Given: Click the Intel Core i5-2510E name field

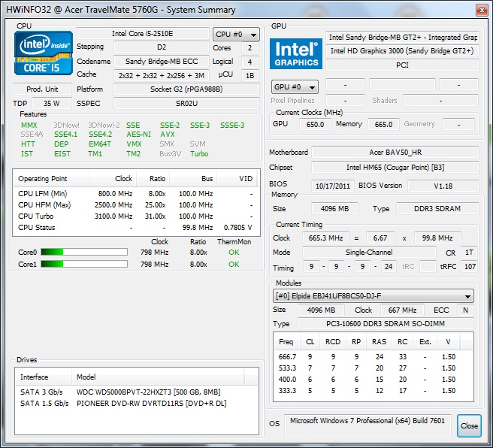Looking at the screenshot, I should pos(143,34).
